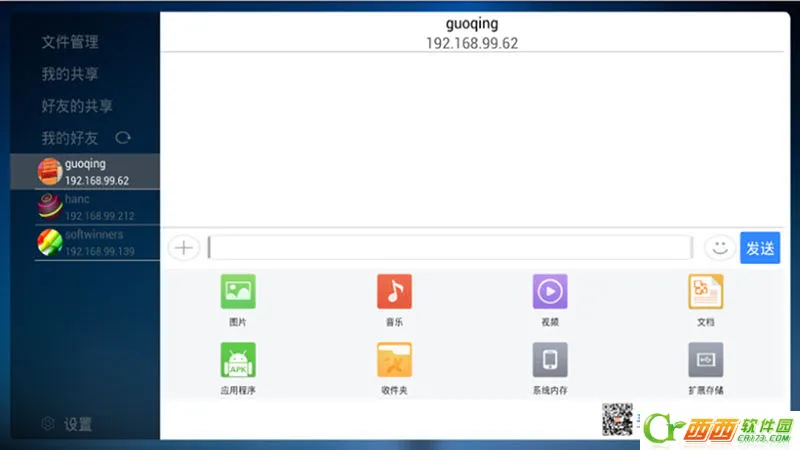Expand the 我的好友 friends section
800x450 pixels.
69,138
